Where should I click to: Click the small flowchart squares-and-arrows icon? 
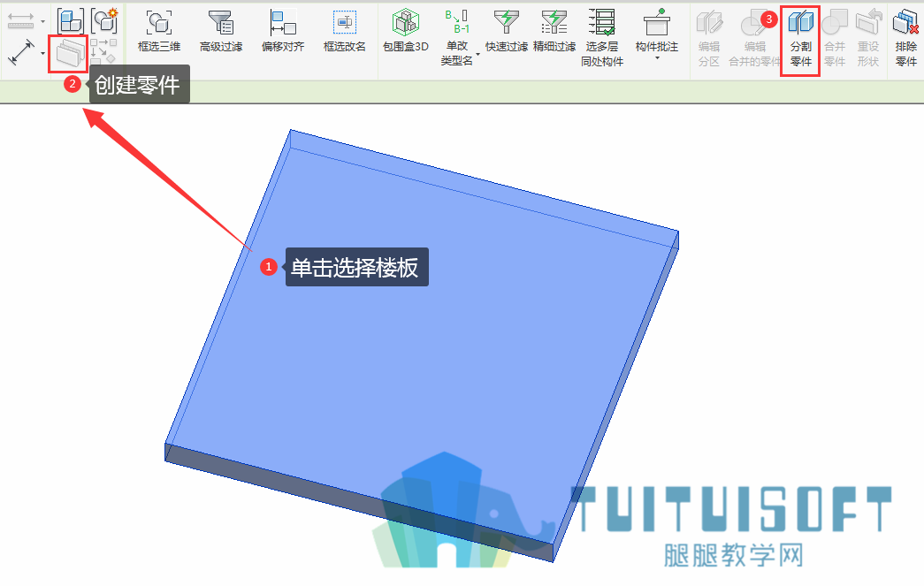tap(103, 51)
